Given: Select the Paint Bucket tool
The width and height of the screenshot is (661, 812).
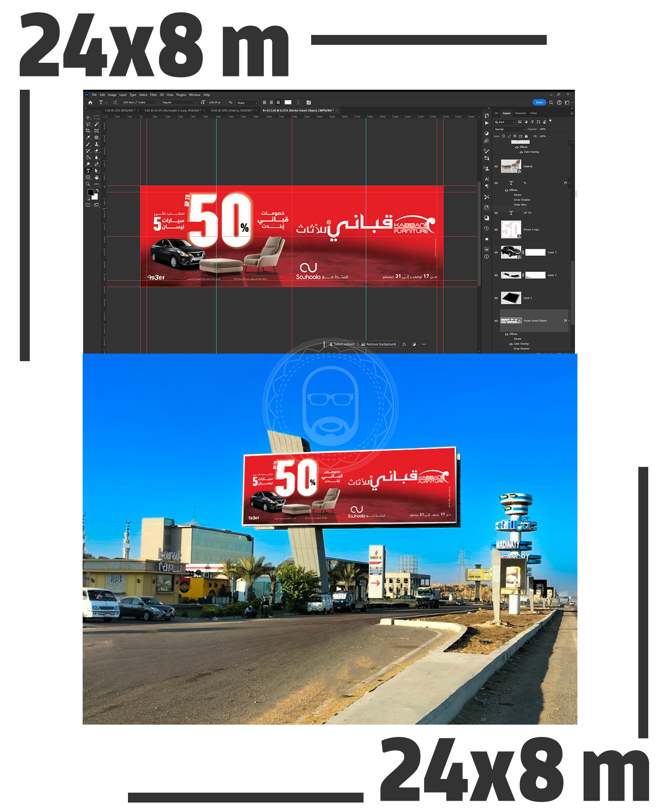Looking at the screenshot, I should (88, 158).
